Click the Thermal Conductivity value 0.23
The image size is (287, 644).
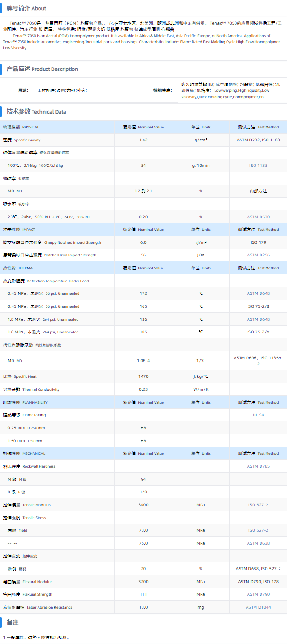[143, 389]
